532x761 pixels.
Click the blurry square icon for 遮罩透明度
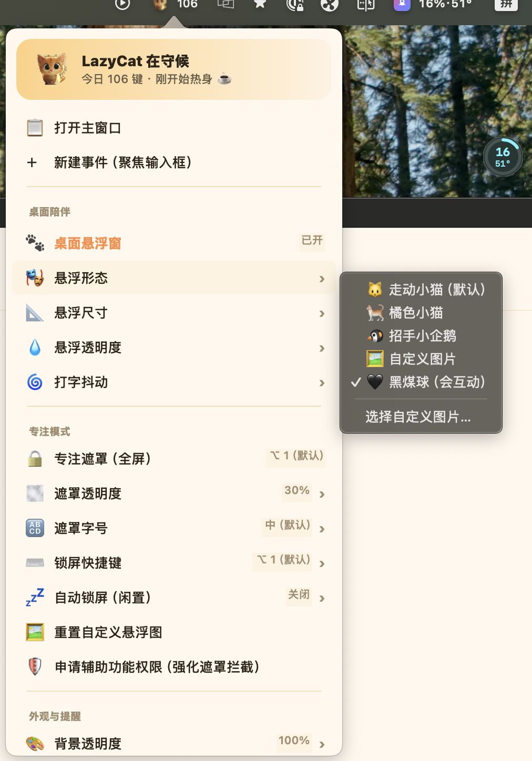35,493
